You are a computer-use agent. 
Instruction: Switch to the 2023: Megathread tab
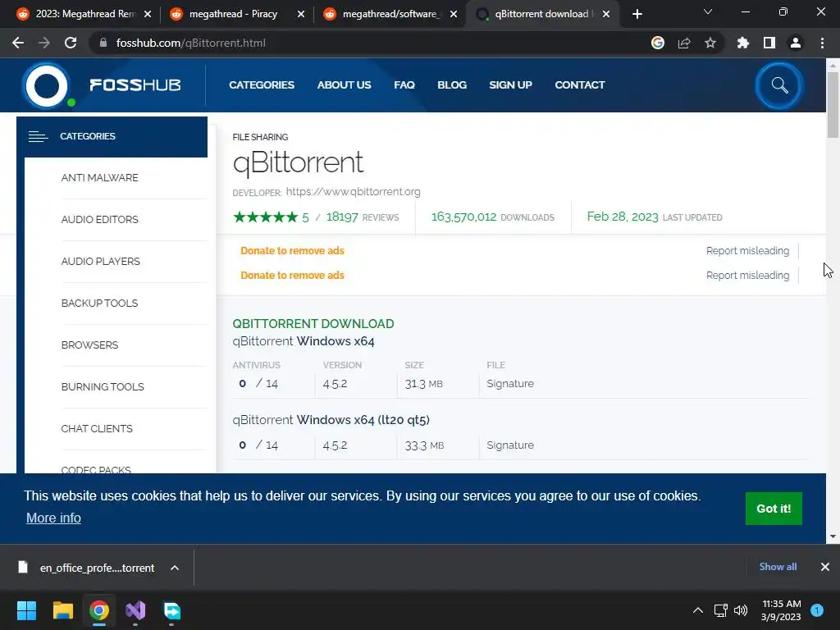[85, 14]
